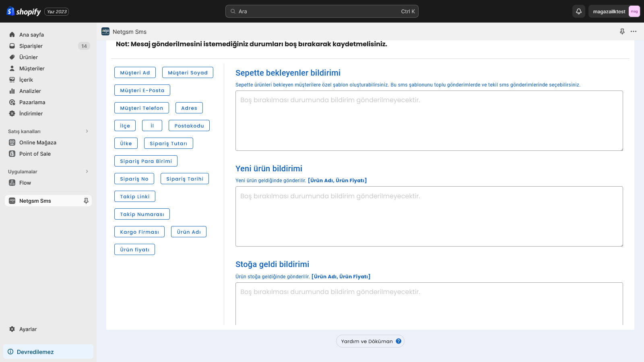Insert the Müşteri Soyad tag
The height and width of the screenshot is (362, 644).
pos(188,72)
